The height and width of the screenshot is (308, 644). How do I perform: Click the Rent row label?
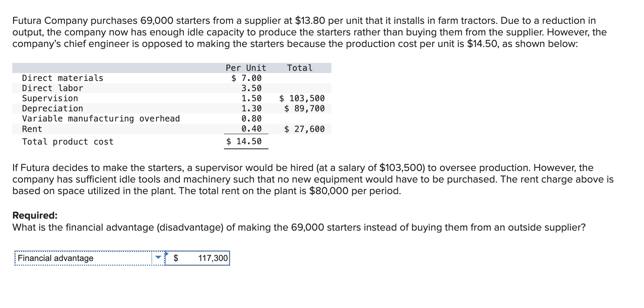pyautogui.click(x=32, y=129)
